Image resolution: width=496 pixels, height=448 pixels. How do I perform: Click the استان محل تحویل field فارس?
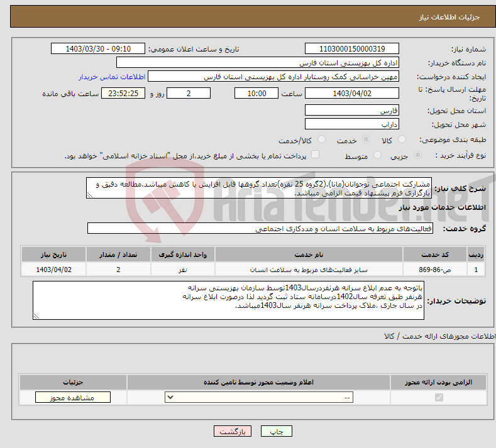pos(352,111)
